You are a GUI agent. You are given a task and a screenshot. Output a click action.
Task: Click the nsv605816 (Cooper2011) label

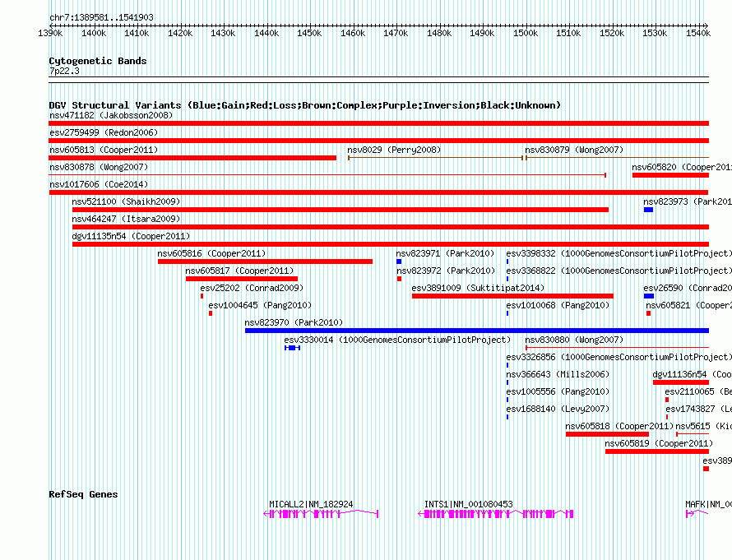pyautogui.click(x=211, y=253)
